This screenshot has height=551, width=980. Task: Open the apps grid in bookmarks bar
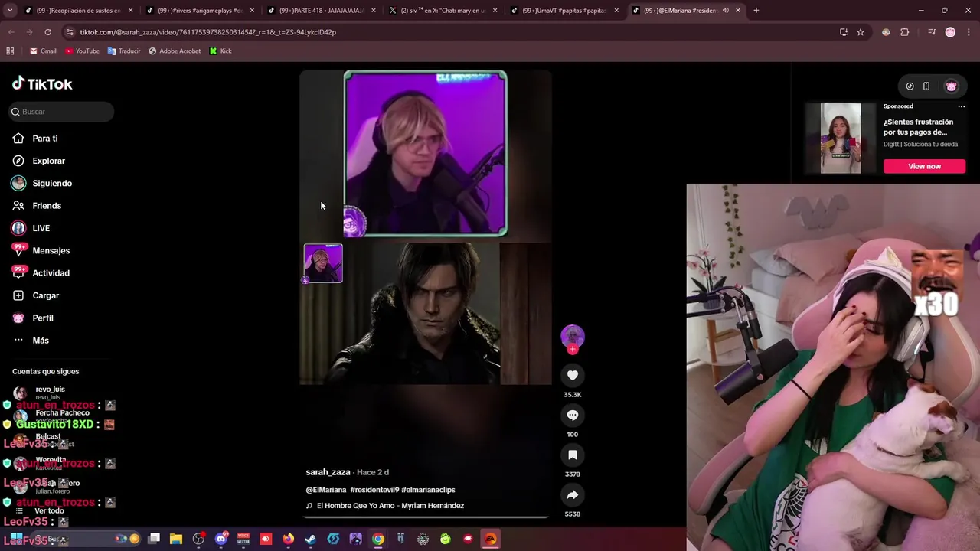10,51
